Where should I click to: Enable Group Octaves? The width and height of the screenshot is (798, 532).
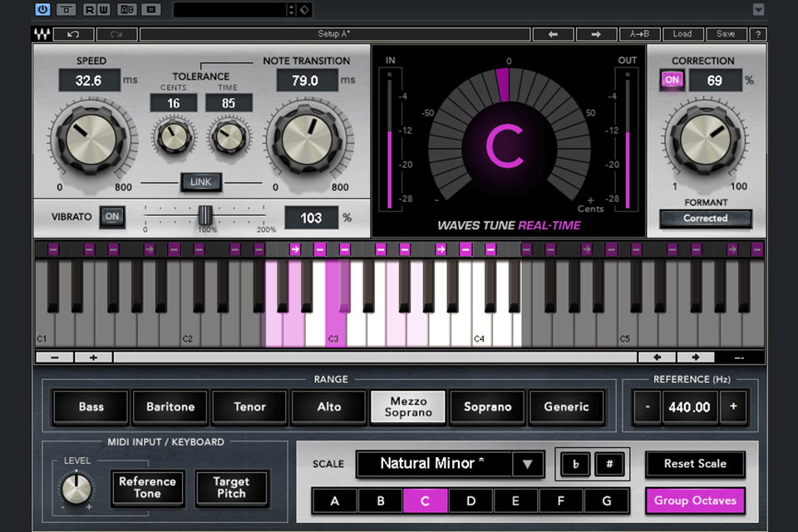pyautogui.click(x=695, y=501)
